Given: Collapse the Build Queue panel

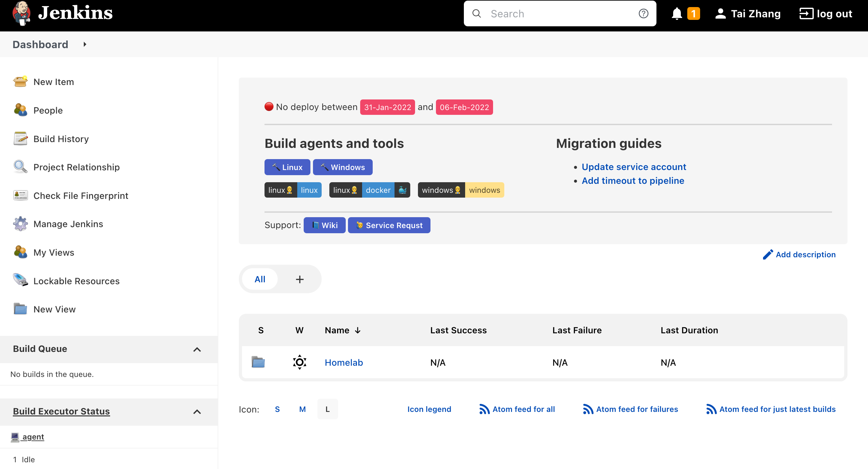Looking at the screenshot, I should (197, 349).
